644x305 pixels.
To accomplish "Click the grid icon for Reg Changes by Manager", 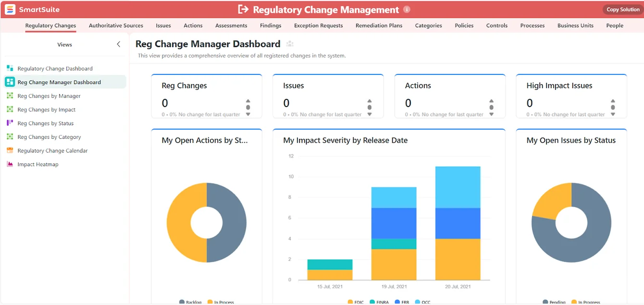I will click(10, 96).
